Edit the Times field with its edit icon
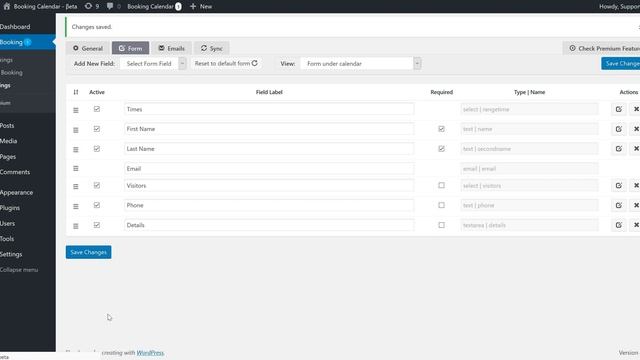Screen dimensions: 640x360 point(619,109)
